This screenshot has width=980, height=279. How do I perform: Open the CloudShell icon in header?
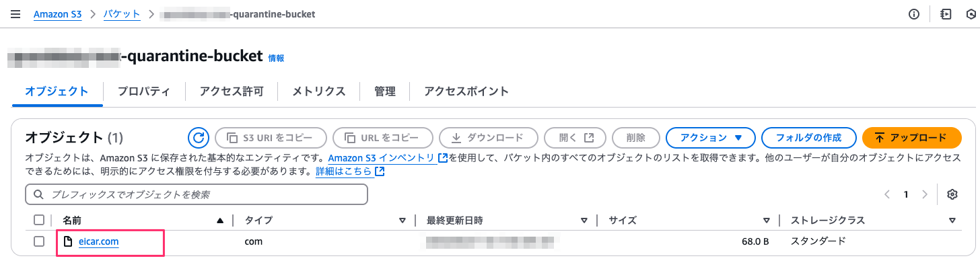(x=946, y=14)
